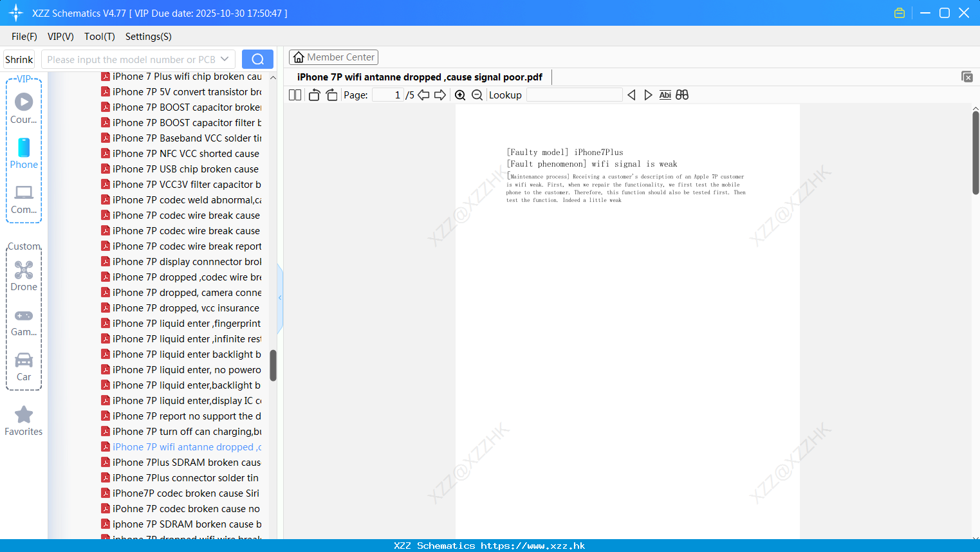Open iPhone7P codec broken cause Siri file

(x=180, y=493)
